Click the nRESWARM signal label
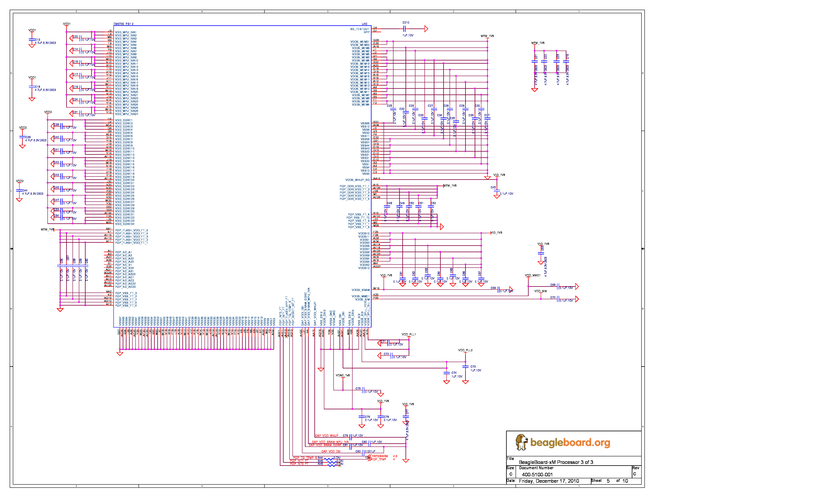The width and height of the screenshot is (830, 504). [380, 456]
